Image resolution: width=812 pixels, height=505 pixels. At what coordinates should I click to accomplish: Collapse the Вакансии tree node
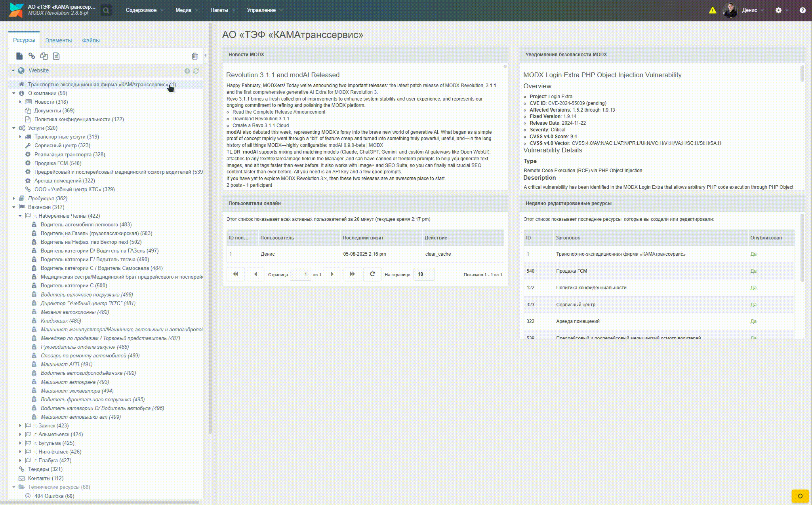(x=14, y=207)
